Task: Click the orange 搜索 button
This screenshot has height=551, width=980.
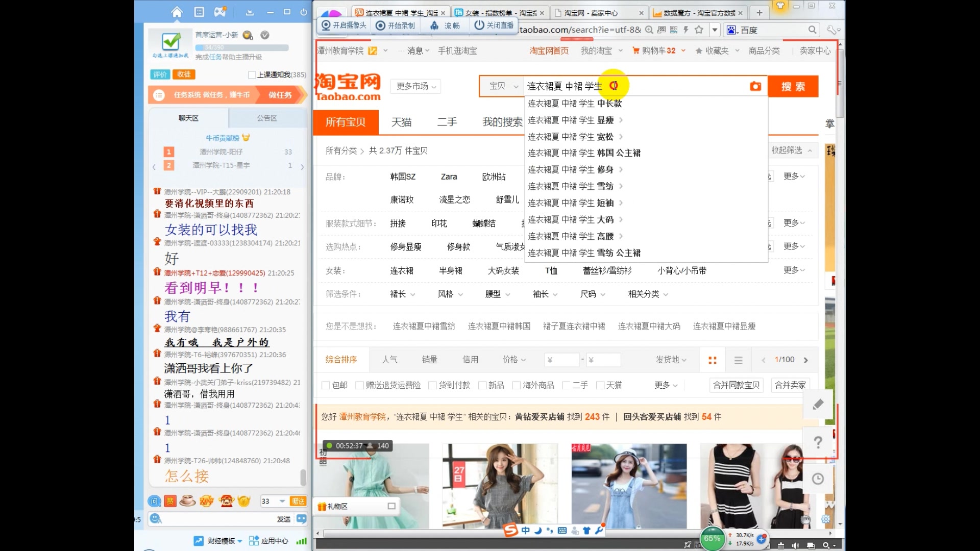Action: click(793, 86)
